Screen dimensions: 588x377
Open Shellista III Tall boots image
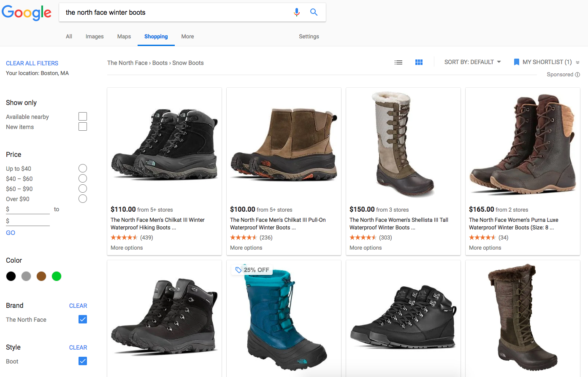[x=403, y=144]
